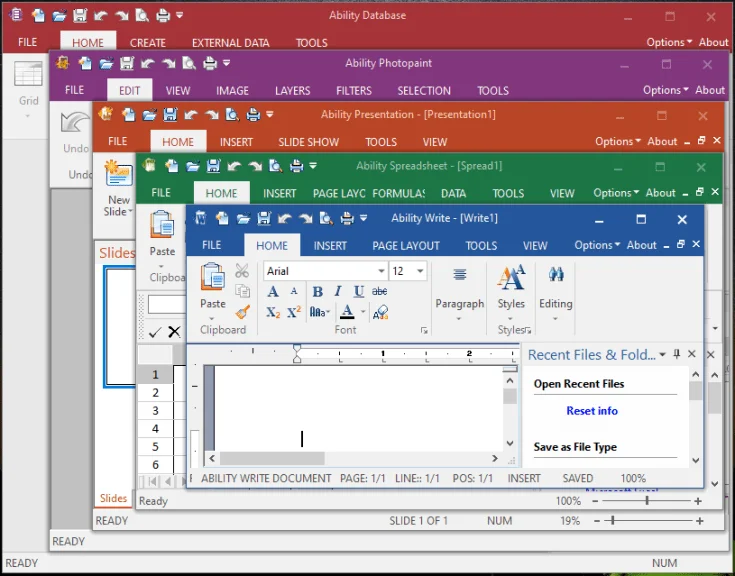Toggle Strikethrough in Write ribbon
Viewport: 735px width, 576px height.
pyautogui.click(x=379, y=292)
